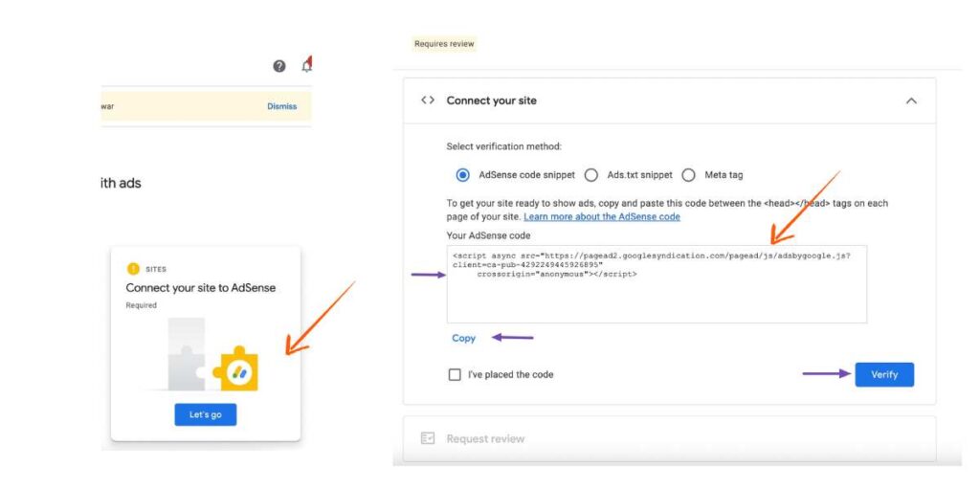The image size is (980, 490).
Task: Collapse the Connect your site section
Action: point(911,100)
